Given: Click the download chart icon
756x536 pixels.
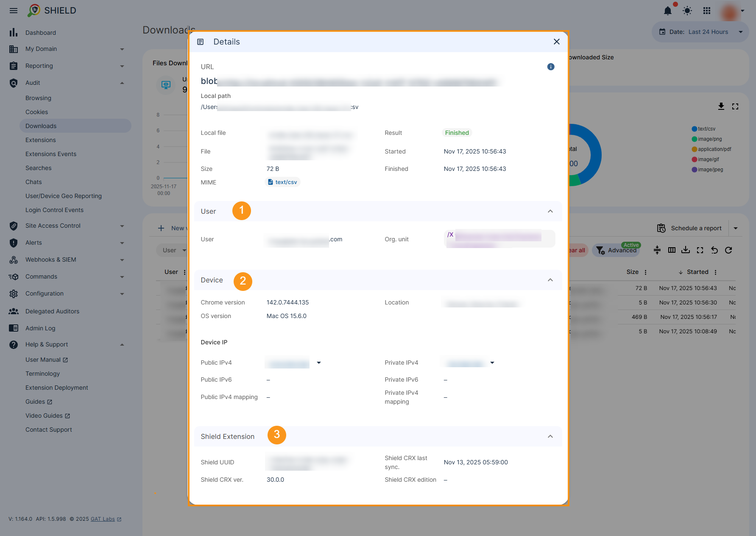Looking at the screenshot, I should 721,106.
